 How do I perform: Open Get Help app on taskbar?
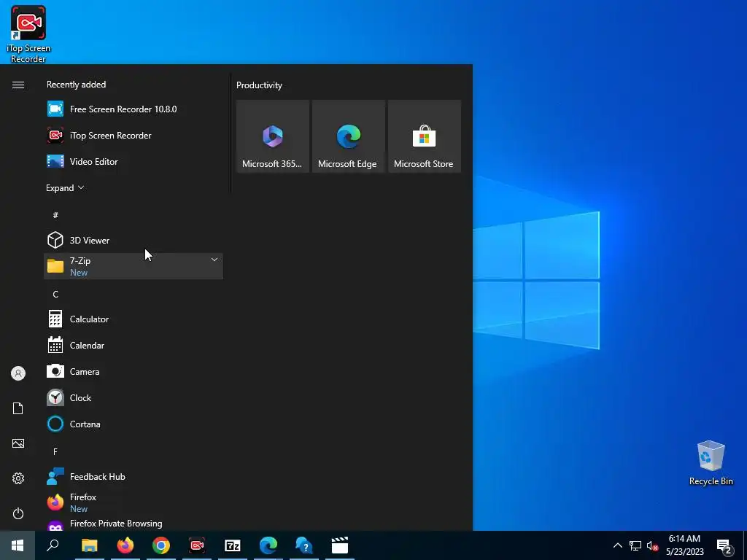tap(304, 545)
